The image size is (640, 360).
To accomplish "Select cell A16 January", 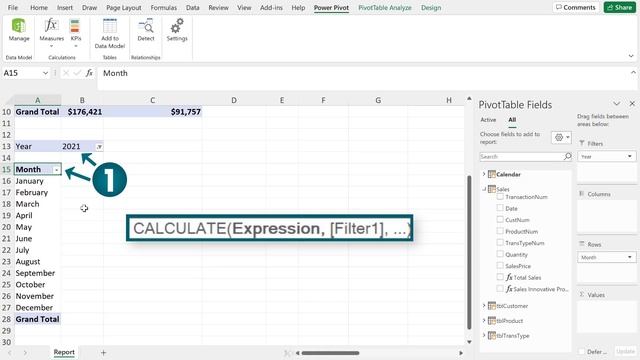I will (38, 181).
